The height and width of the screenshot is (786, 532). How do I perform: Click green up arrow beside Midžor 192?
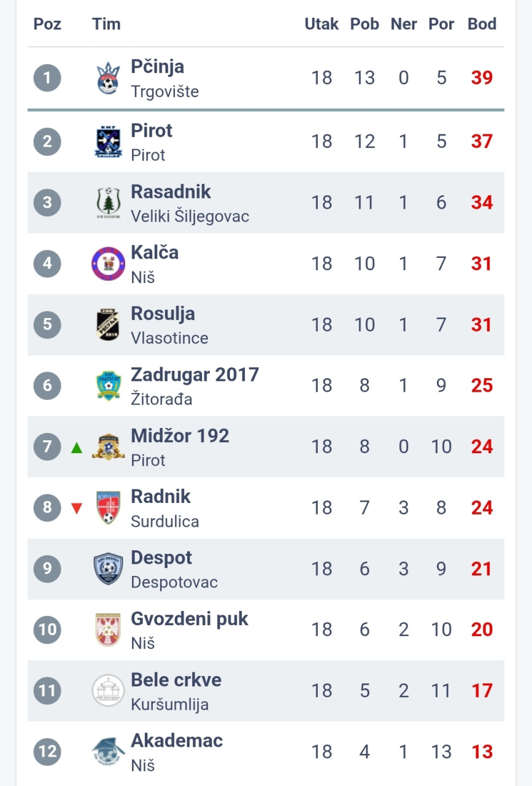(77, 448)
